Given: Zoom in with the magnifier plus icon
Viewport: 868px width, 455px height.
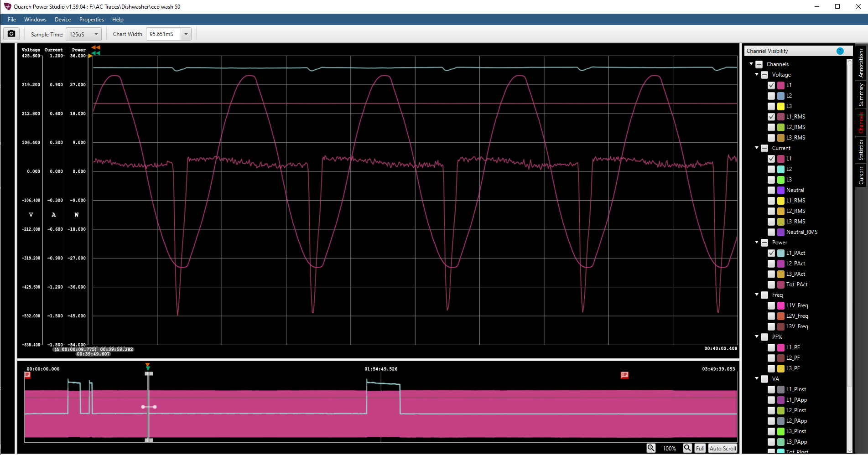Looking at the screenshot, I should tap(651, 448).
